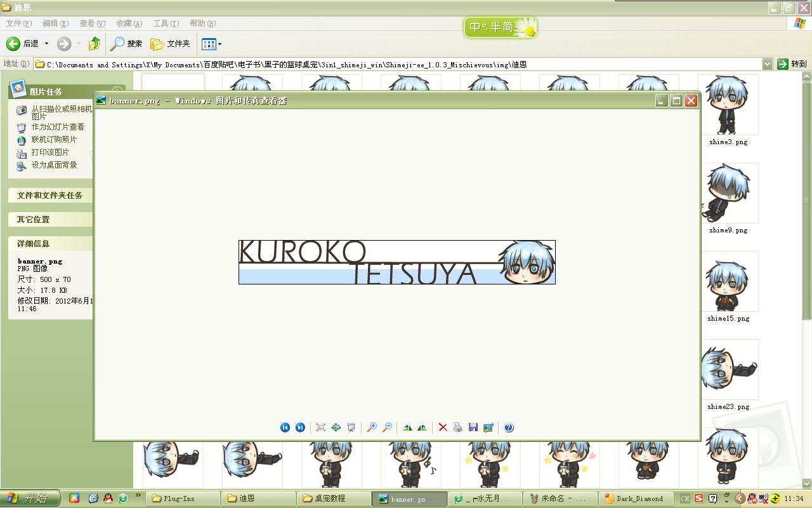Screen dimensions: 812x508
Task: Switch to 桌宠教程 taskbar window
Action: 335,498
